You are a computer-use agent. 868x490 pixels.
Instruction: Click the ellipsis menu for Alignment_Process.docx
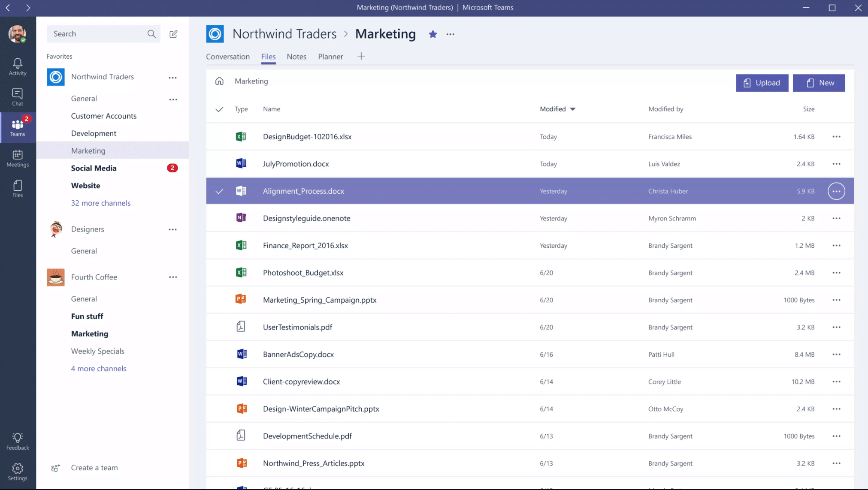coord(836,190)
